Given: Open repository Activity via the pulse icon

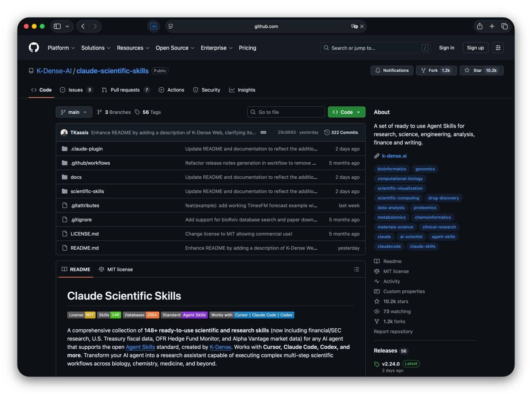Looking at the screenshot, I should [377, 281].
